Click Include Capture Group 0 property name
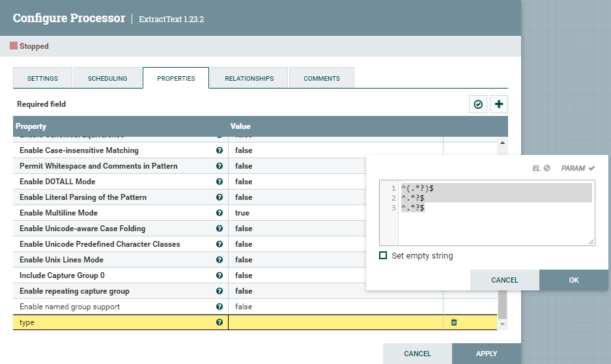 (x=62, y=275)
